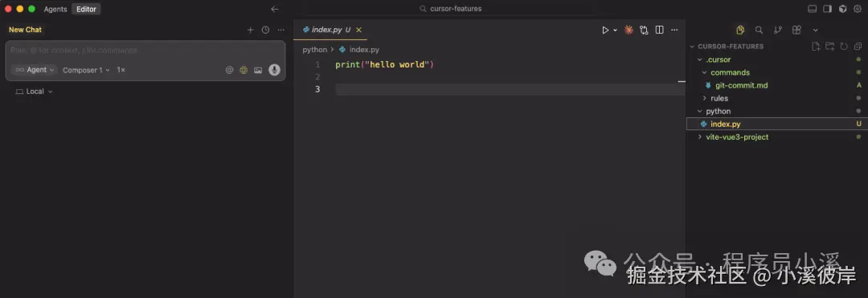This screenshot has width=868, height=298.
Task: Open the Composer 1 model dropdown
Action: pyautogui.click(x=86, y=70)
